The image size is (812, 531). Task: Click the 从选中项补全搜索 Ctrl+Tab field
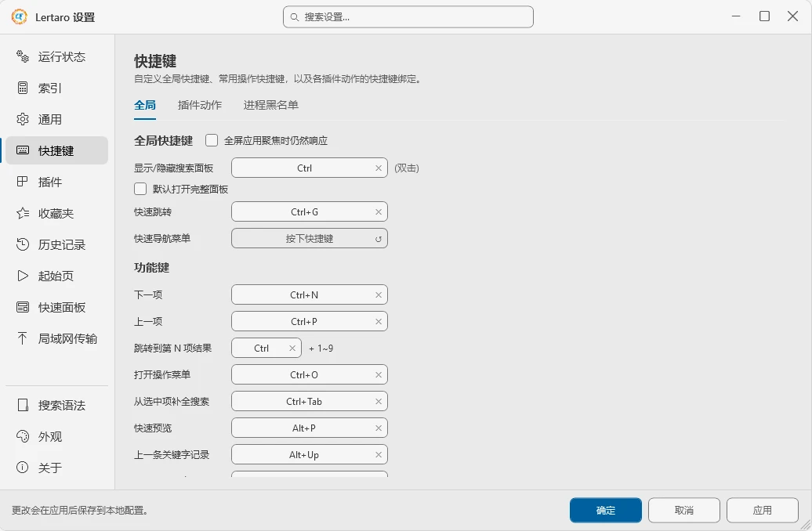pos(309,401)
